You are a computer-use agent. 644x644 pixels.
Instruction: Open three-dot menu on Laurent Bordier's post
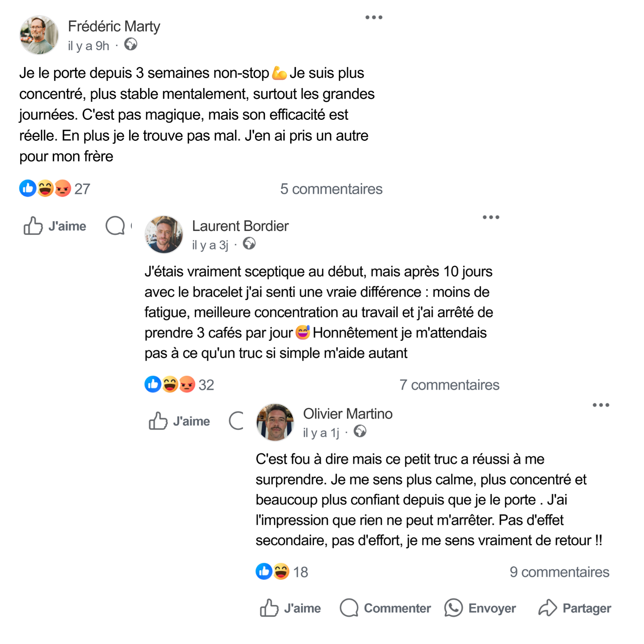point(491,217)
